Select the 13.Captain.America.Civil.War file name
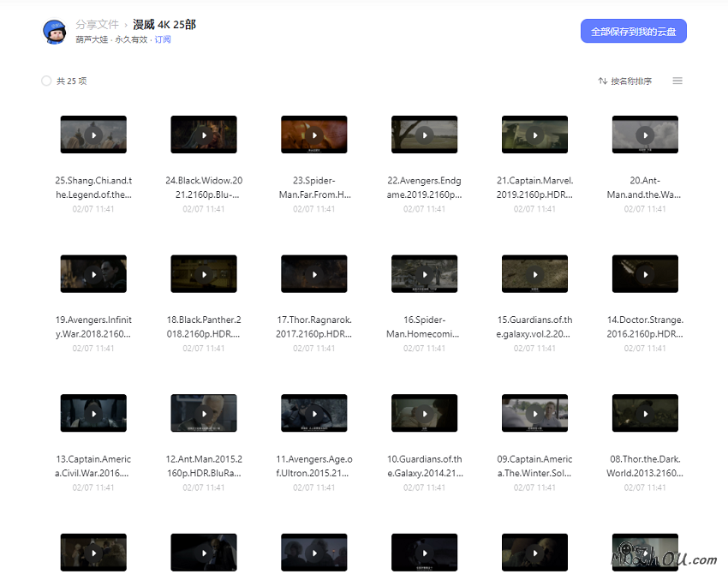The image size is (728, 580). pos(93,466)
